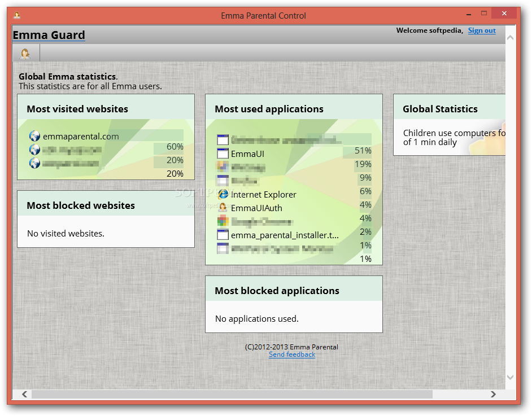The width and height of the screenshot is (532, 416).
Task: Open the Emma Guard heading link
Action: pyautogui.click(x=49, y=35)
